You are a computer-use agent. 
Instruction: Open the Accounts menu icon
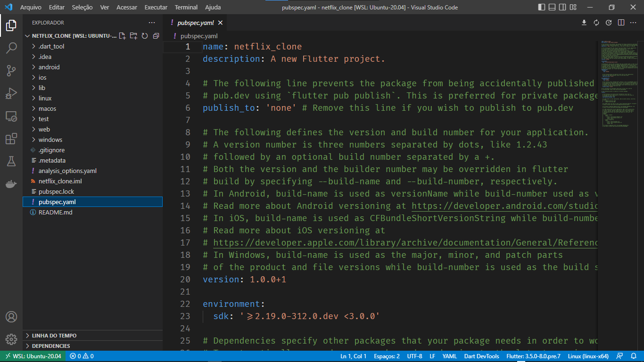(11, 317)
